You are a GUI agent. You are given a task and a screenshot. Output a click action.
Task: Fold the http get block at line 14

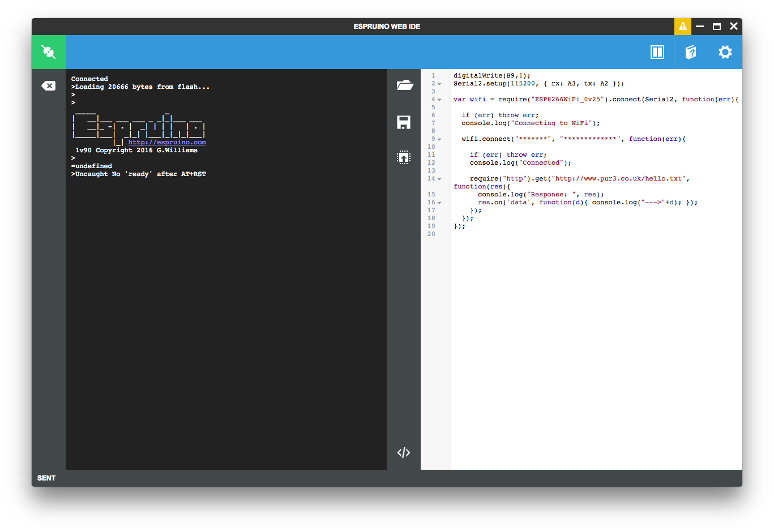click(439, 179)
